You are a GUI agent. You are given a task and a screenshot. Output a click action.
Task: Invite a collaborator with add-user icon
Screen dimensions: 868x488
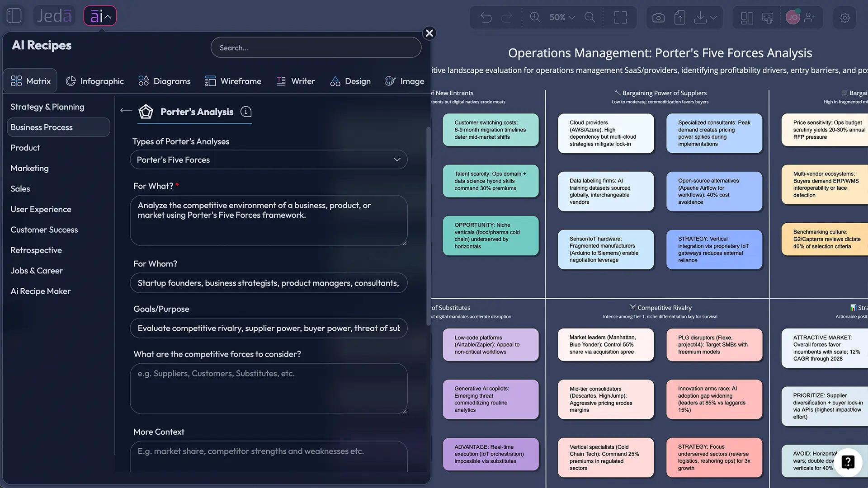pos(810,17)
